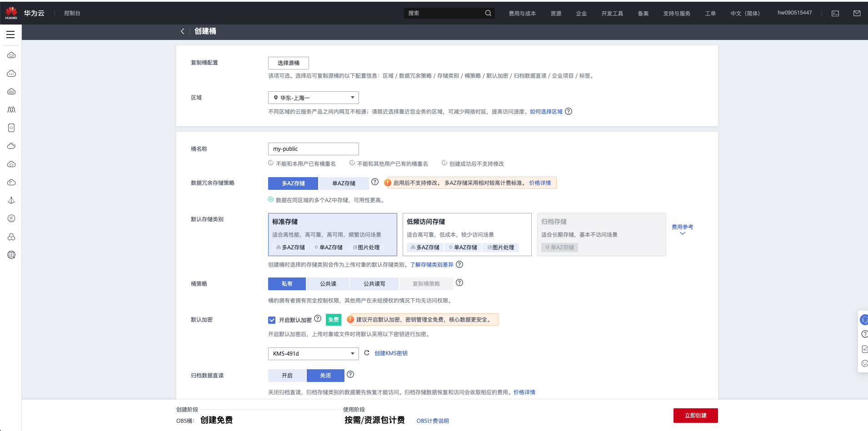Viewport: 868px width, 431px height.
Task: Click the tooltip icon beside 数据冗余存储策略
Action: click(x=374, y=182)
